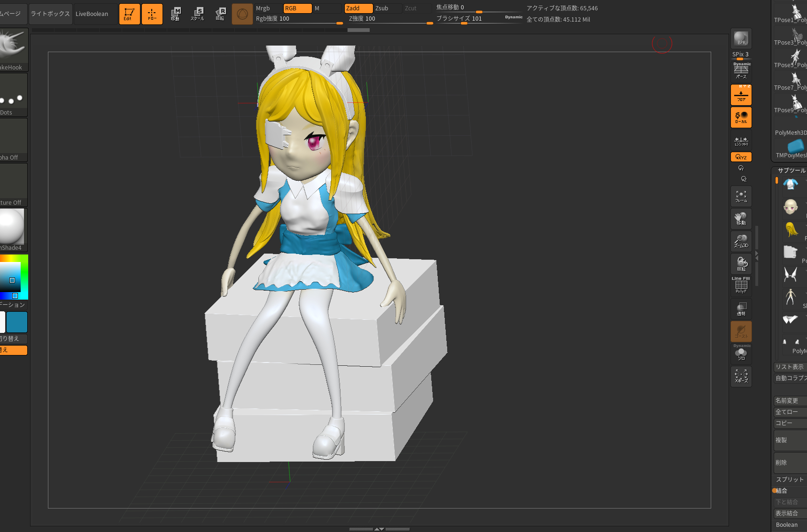807x532 pixels.
Task: Select the Move (M) transform tool
Action: pos(175,14)
